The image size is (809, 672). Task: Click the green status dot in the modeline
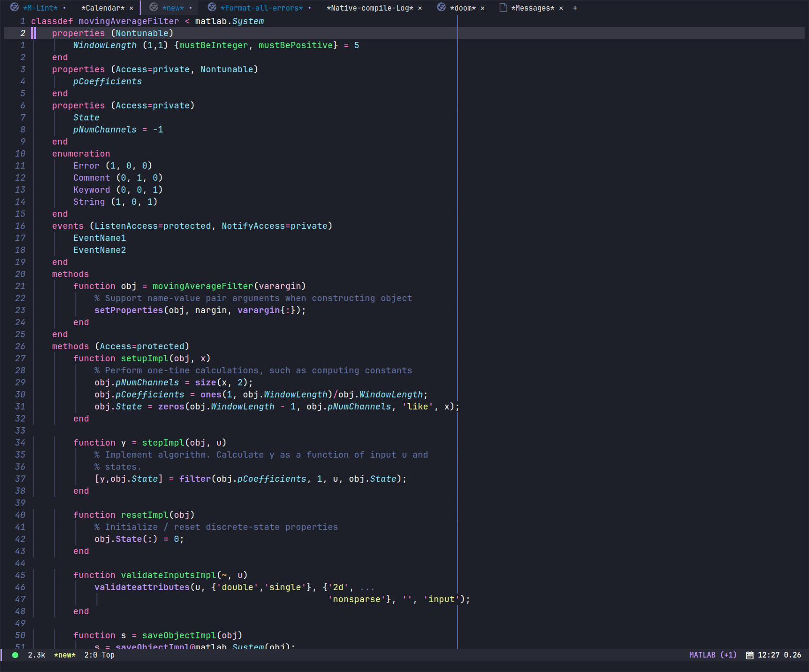point(15,655)
